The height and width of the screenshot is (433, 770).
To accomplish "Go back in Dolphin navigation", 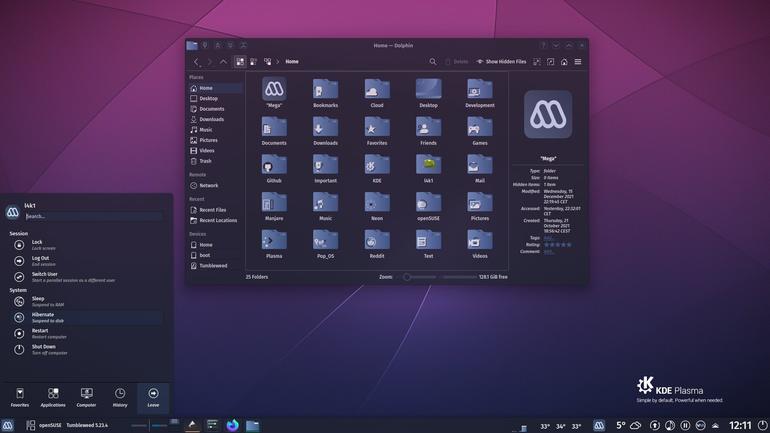I will 196,62.
